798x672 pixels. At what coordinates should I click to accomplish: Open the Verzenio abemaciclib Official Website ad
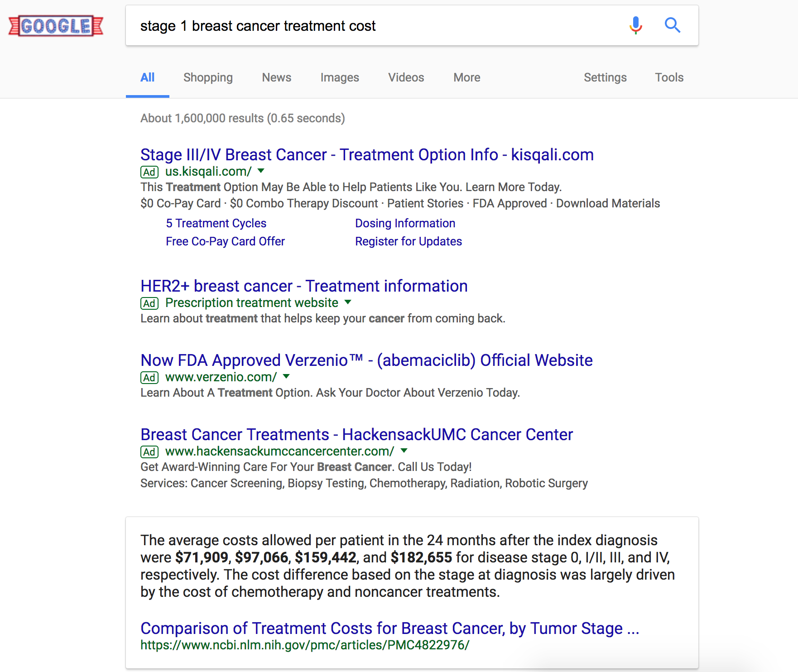tap(366, 360)
